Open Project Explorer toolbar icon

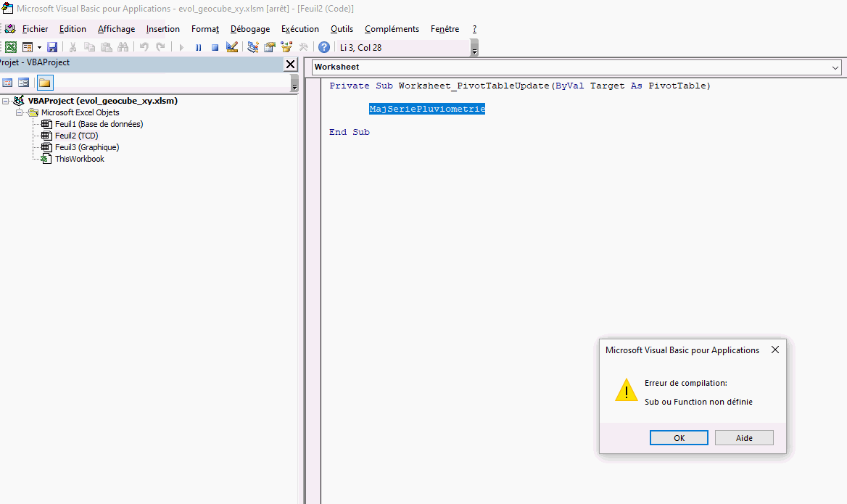point(253,47)
